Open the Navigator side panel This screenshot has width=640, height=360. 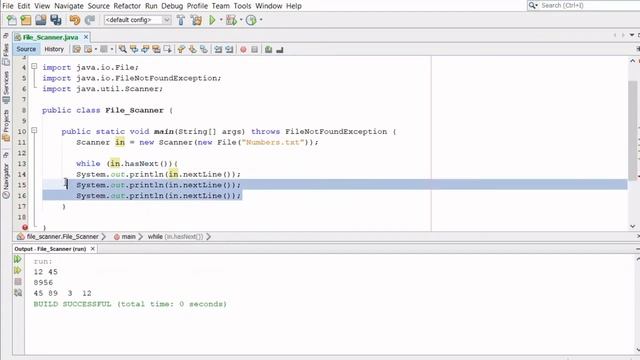6,180
